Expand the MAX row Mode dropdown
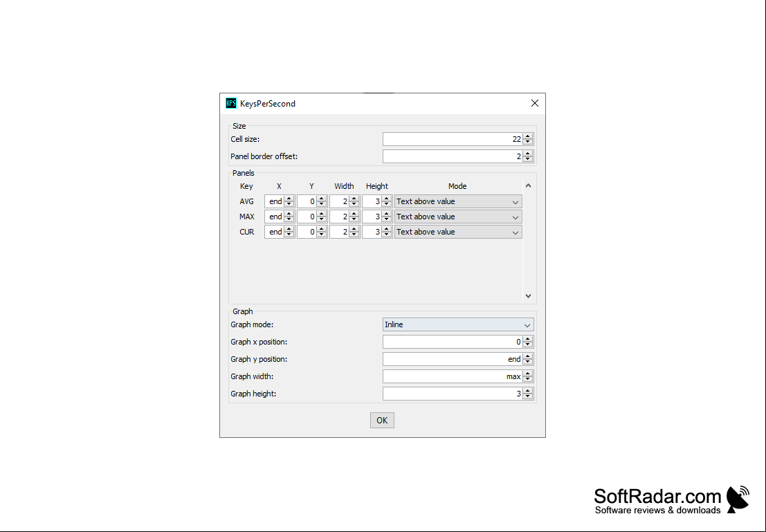 (458, 217)
